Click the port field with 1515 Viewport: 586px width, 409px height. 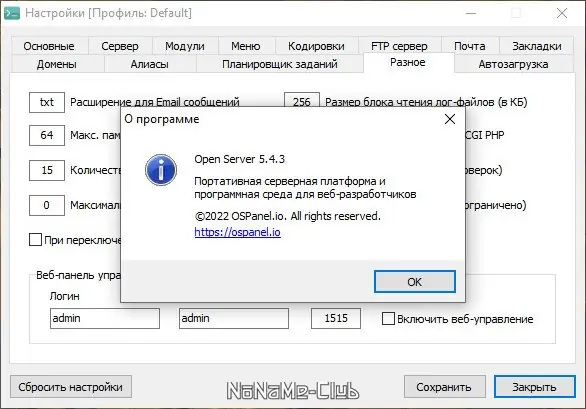pyautogui.click(x=336, y=318)
